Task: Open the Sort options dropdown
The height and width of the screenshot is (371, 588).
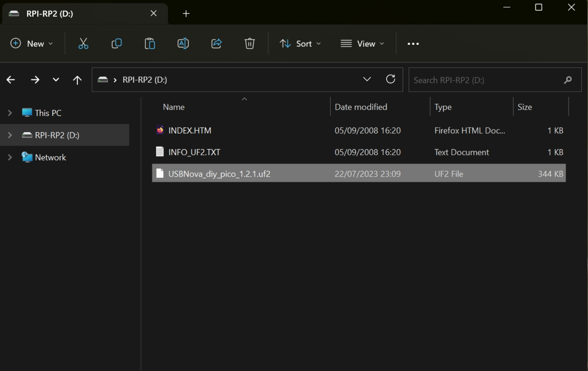Action: coord(300,44)
